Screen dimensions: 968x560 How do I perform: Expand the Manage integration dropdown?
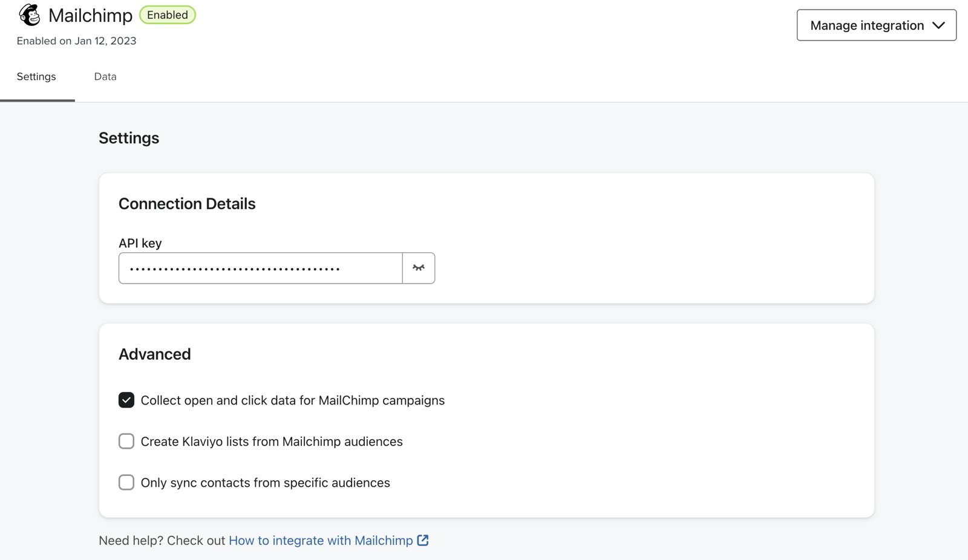coord(876,25)
